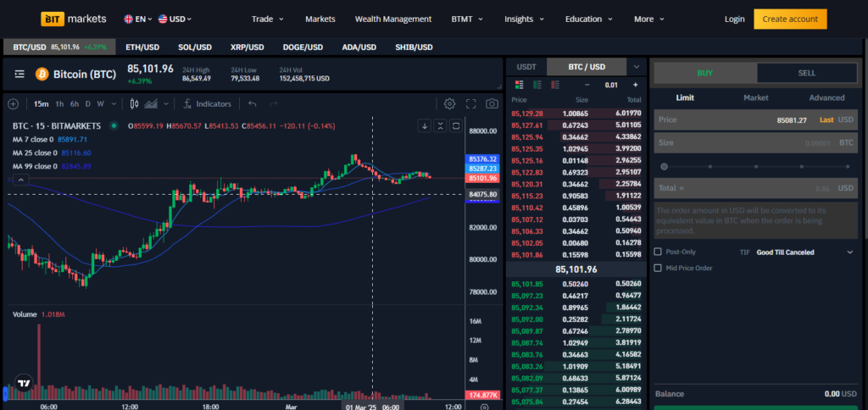
Task: Click the Login link
Action: (735, 19)
